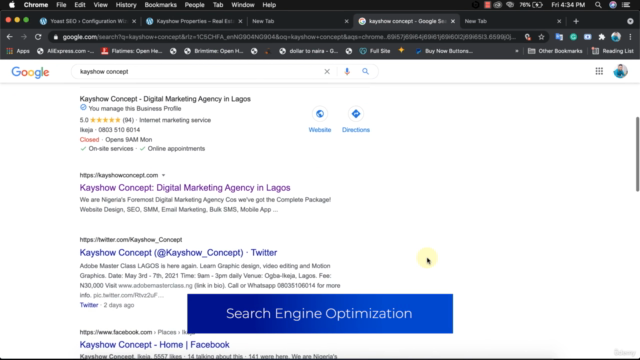Close the Yoast SEO tab
This screenshot has height=360, width=640.
pyautogui.click(x=134, y=21)
